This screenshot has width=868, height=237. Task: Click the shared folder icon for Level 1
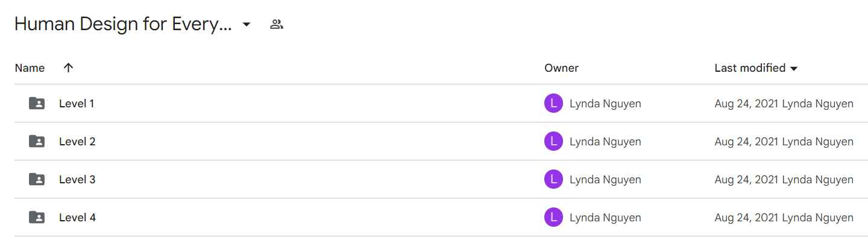click(x=37, y=104)
